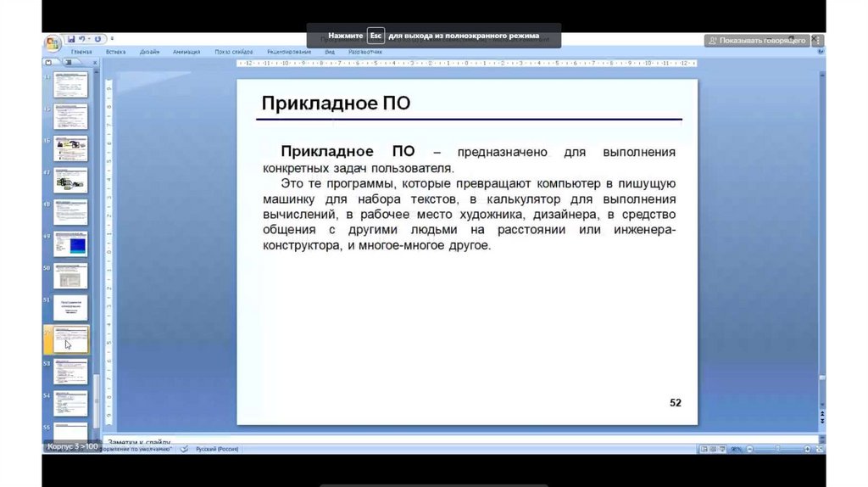Switch to Normal view icon in status bar
This screenshot has width=868, height=487.
(704, 448)
